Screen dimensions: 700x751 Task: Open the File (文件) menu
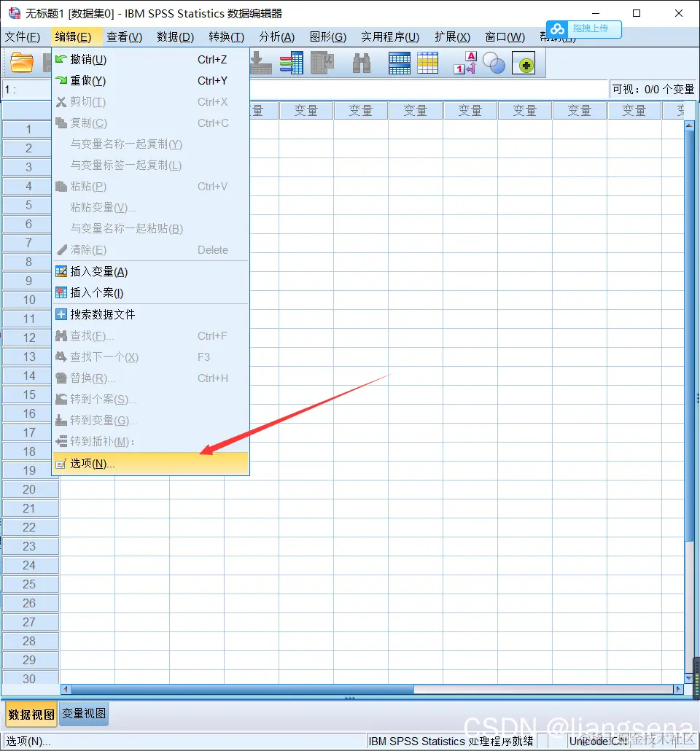tap(23, 37)
